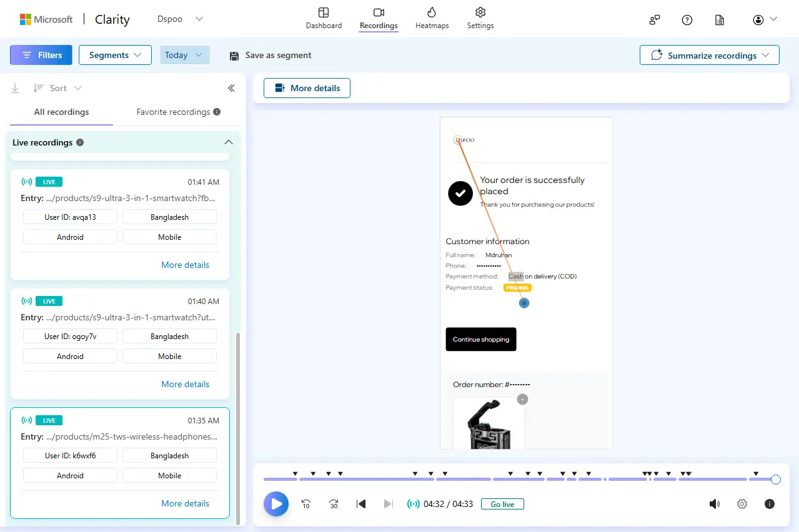The width and height of the screenshot is (799, 532).
Task: Skip forward 30 seconds icon
Action: click(334, 504)
